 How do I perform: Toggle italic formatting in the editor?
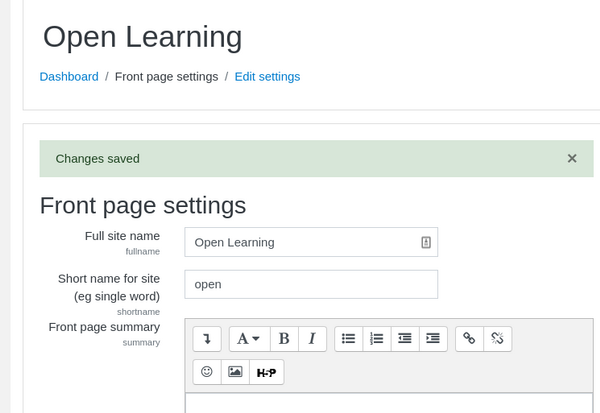click(312, 339)
